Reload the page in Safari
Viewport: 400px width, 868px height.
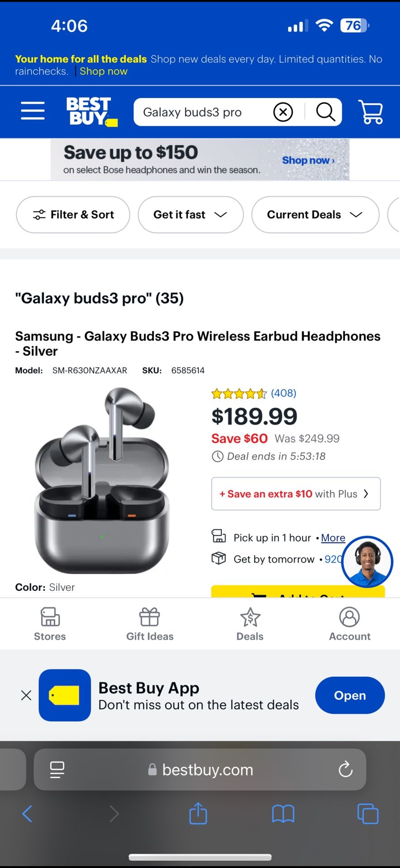point(346,769)
